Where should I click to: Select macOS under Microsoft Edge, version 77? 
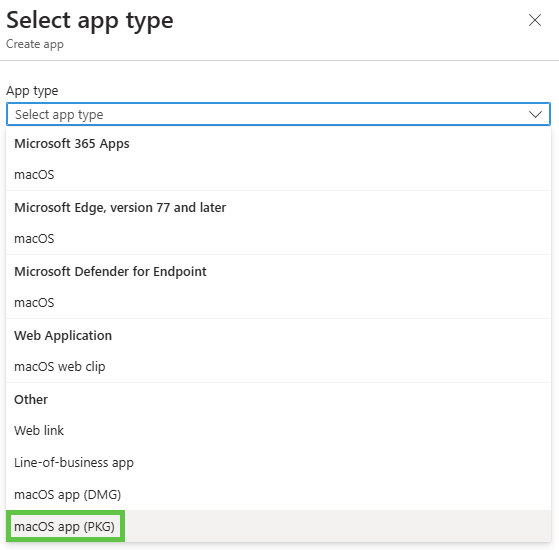[278, 238]
